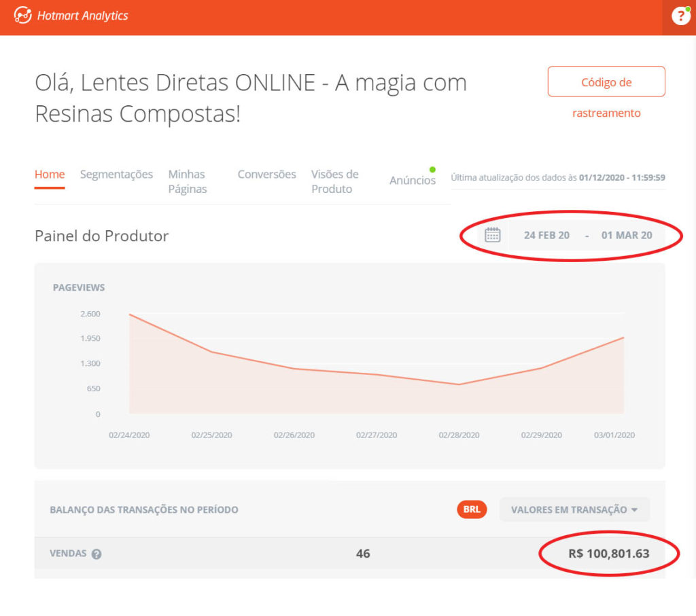696x616 pixels.
Task: Click the Balanço das Transações no Período label
Action: [144, 509]
